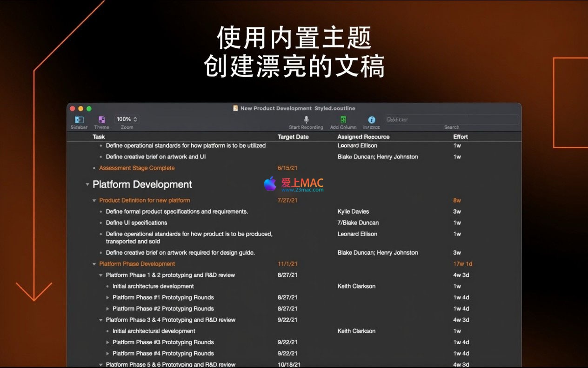The height and width of the screenshot is (368, 588).
Task: Expand Platform Phase #1 Prototyping Rounds
Action: pos(108,297)
